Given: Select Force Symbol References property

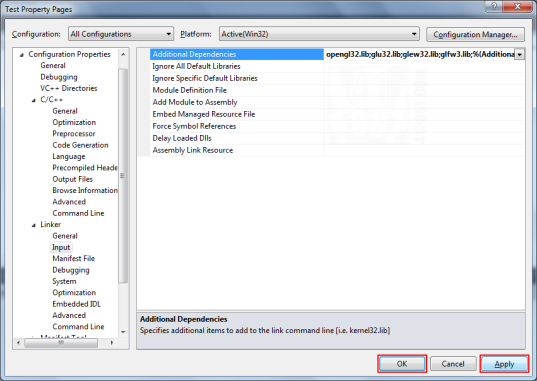Looking at the screenshot, I should (x=194, y=126).
